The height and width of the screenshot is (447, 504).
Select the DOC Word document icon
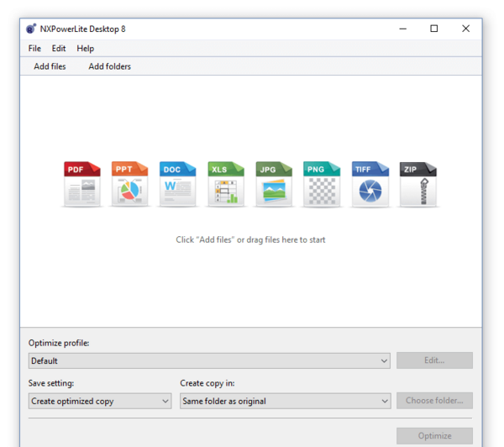178,184
